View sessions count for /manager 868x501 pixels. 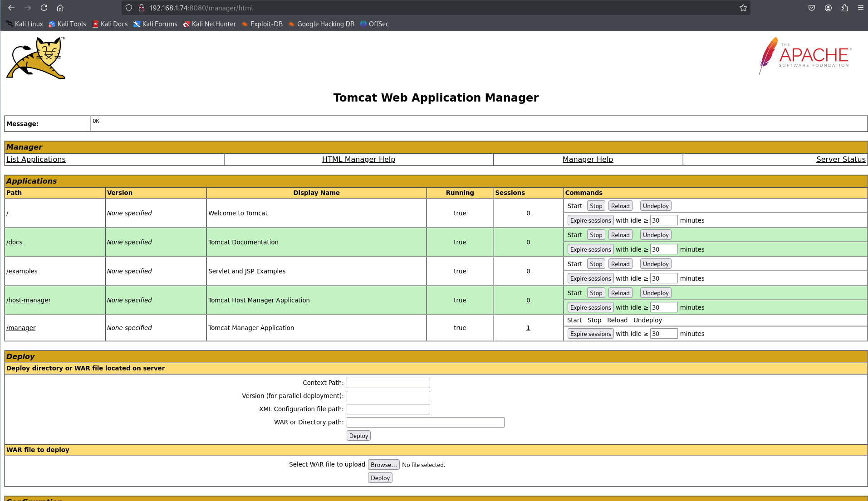(528, 328)
